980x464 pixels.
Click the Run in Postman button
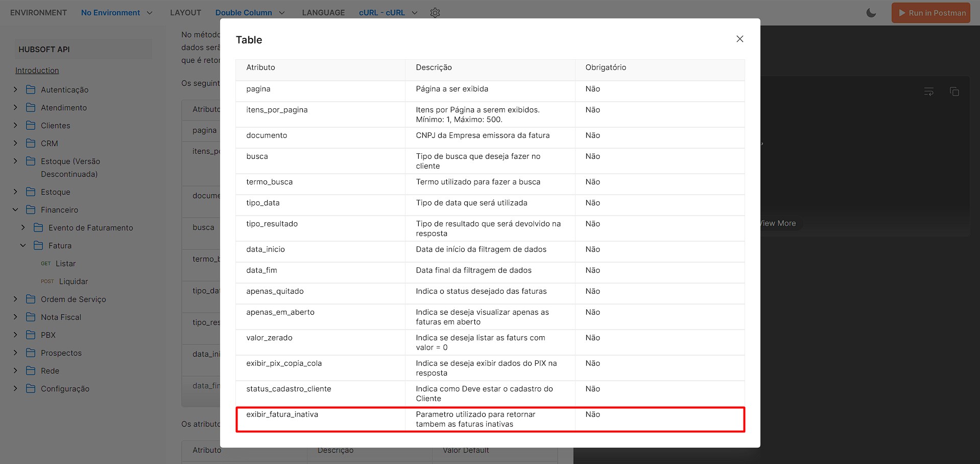click(x=931, y=13)
